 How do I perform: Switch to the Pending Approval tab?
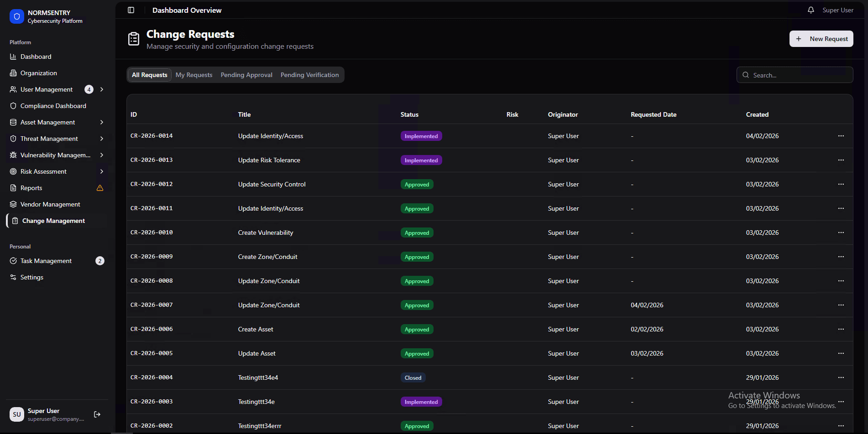tap(246, 74)
